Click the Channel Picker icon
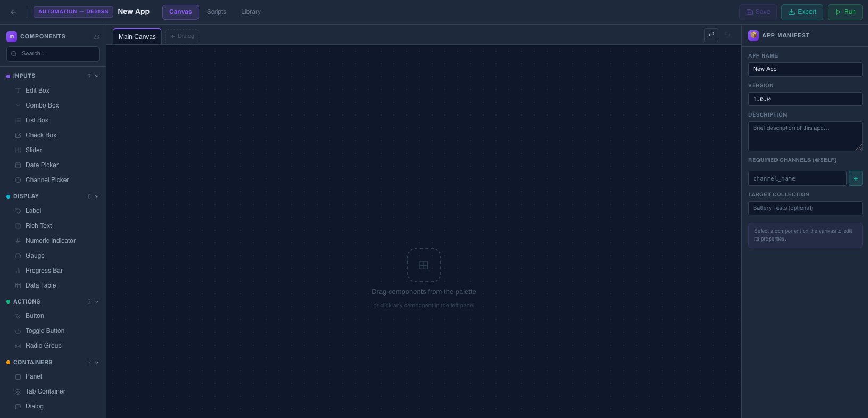Viewport: 868px width, 418px height. coord(18,180)
